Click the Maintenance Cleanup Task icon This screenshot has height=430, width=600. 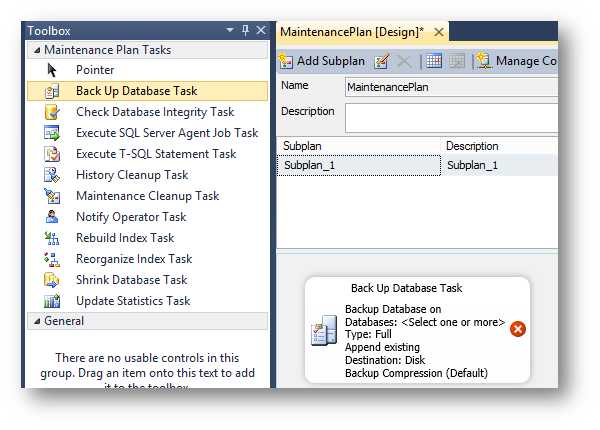(x=52, y=196)
